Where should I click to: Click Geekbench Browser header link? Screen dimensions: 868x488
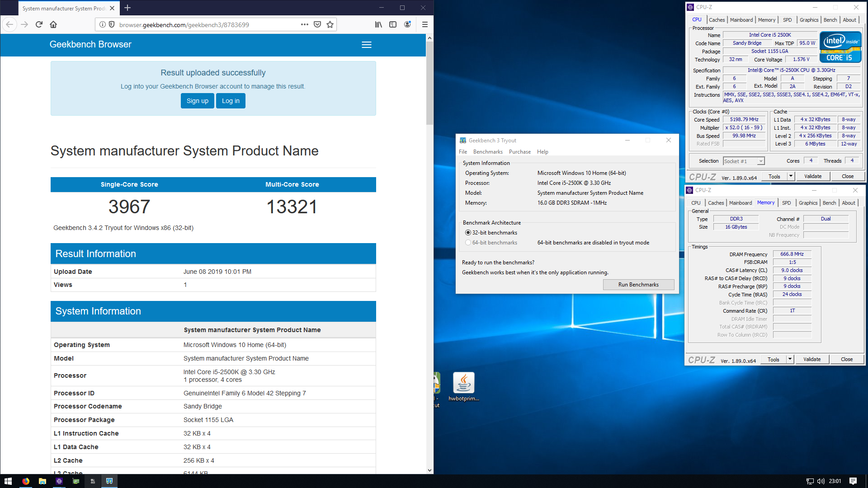pyautogui.click(x=90, y=44)
